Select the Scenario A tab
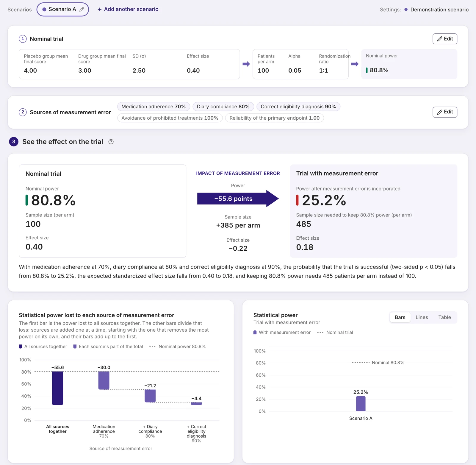 pyautogui.click(x=62, y=9)
